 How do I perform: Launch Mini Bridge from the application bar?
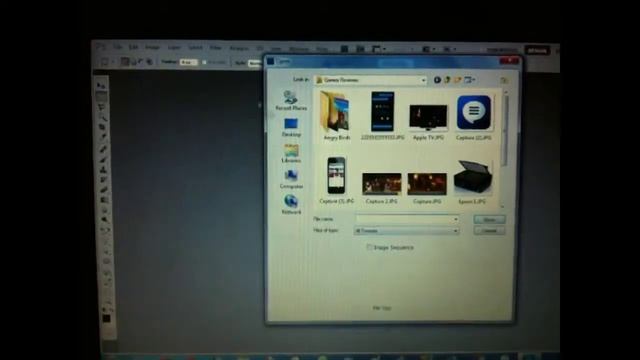360,49
